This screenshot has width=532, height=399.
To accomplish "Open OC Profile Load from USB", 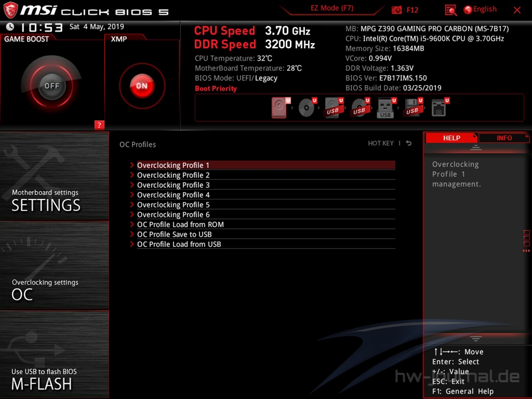I will point(266,244).
